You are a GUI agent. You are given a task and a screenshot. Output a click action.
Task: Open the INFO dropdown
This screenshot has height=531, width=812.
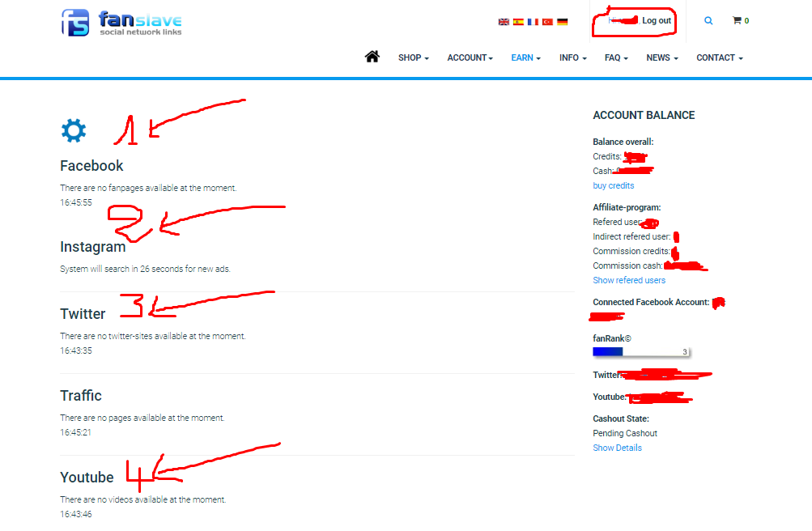pyautogui.click(x=572, y=58)
